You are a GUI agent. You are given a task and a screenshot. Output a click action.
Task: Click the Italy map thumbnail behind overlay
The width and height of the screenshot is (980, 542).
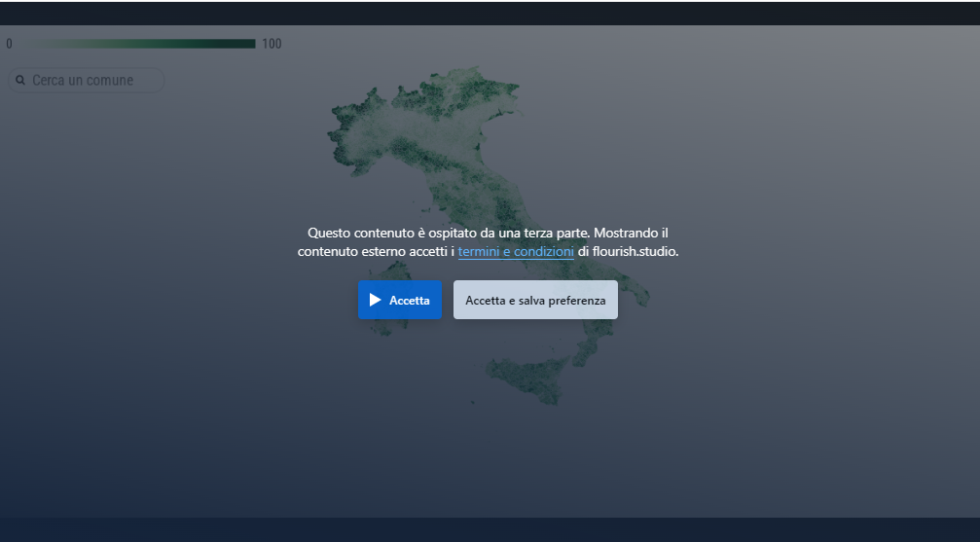(488, 235)
